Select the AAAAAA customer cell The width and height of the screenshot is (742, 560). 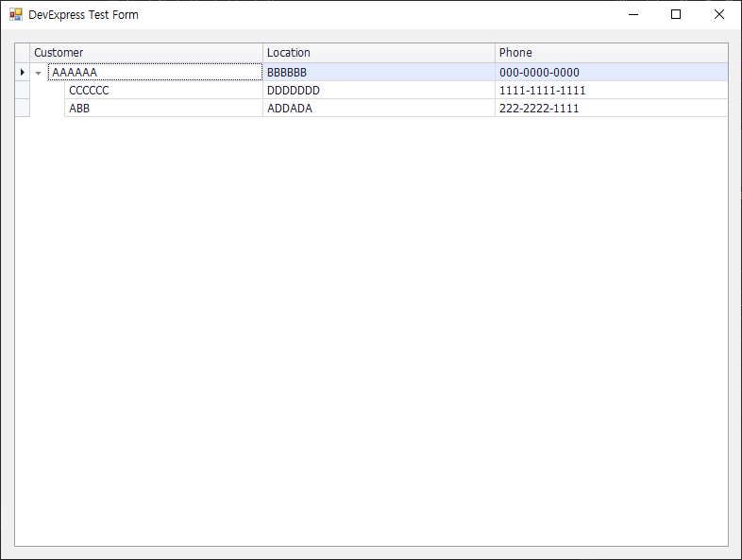[155, 72]
